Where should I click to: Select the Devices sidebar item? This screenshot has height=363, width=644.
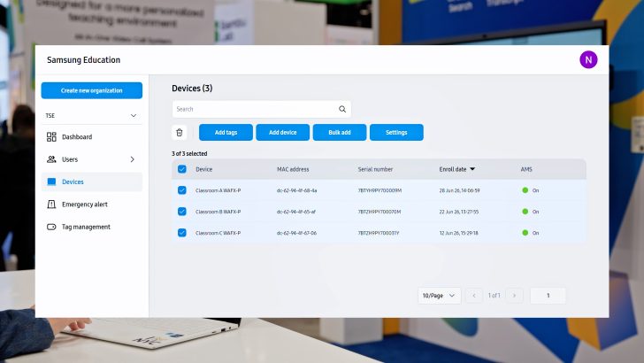pos(92,181)
